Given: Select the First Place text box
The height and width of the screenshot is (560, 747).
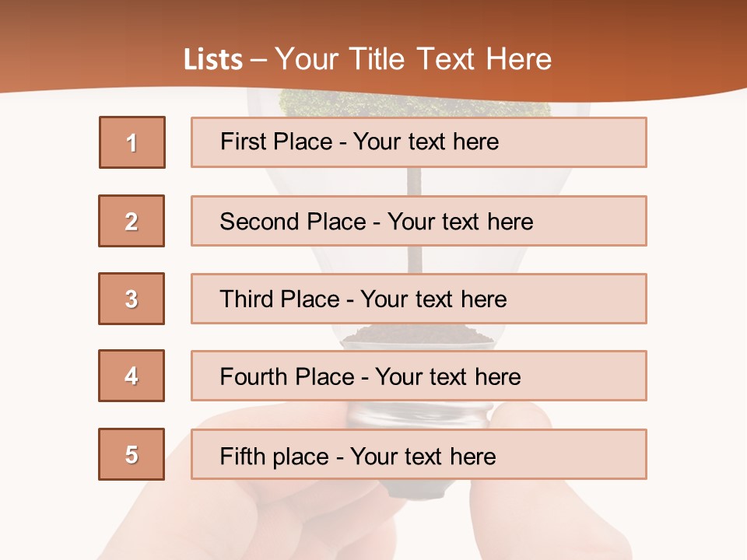Looking at the screenshot, I should pyautogui.click(x=419, y=142).
